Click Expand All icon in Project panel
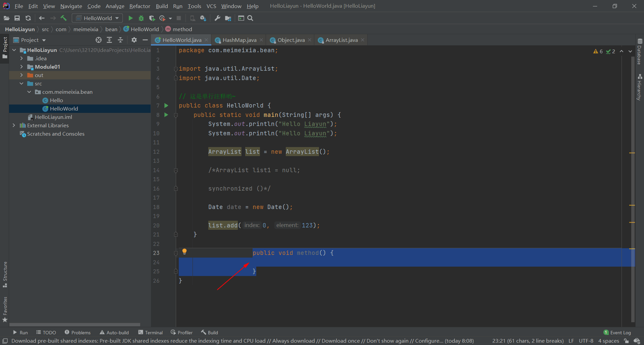The image size is (644, 345). click(109, 40)
